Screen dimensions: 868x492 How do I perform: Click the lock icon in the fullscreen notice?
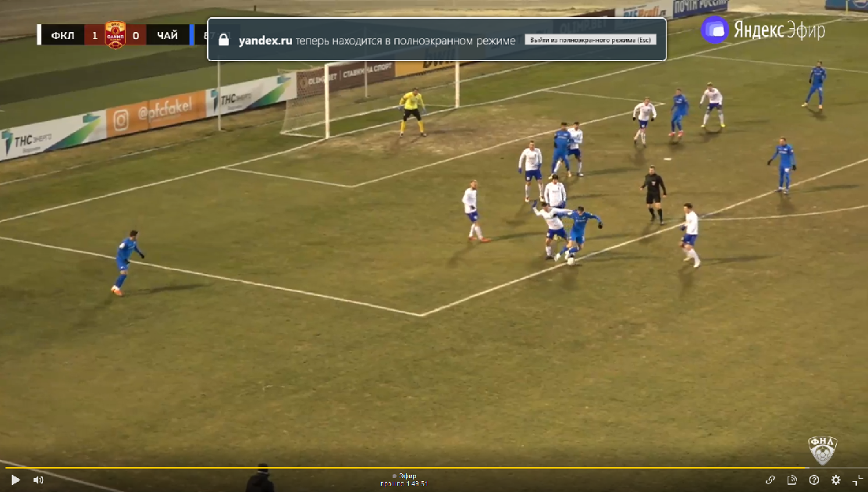[x=224, y=40]
